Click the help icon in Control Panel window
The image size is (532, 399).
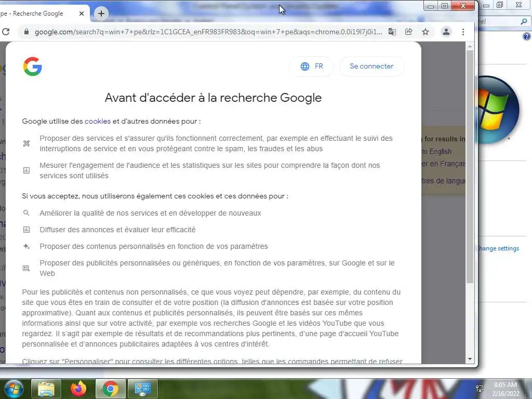(527, 36)
